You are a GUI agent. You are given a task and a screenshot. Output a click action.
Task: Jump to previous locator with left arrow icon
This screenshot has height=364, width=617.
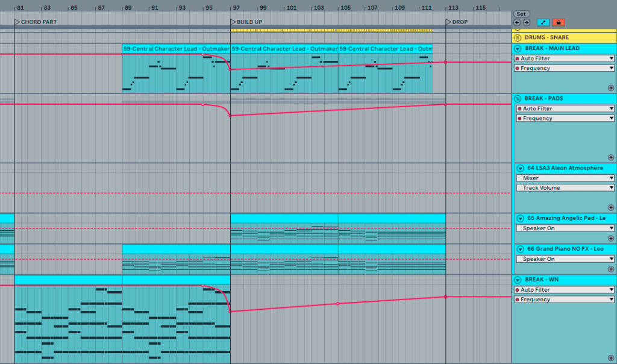[x=517, y=22]
